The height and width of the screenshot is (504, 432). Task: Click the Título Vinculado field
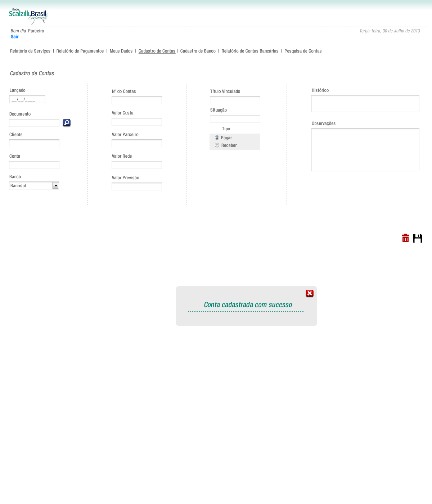pyautogui.click(x=235, y=100)
